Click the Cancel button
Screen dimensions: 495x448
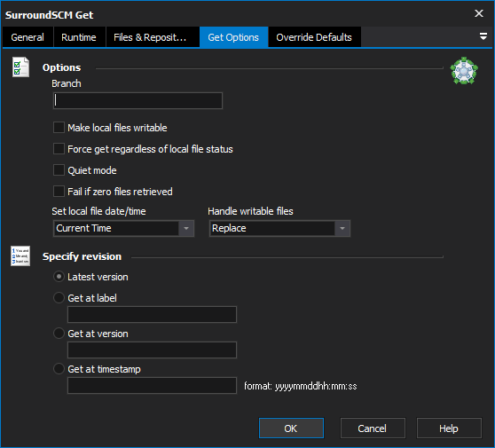373,428
